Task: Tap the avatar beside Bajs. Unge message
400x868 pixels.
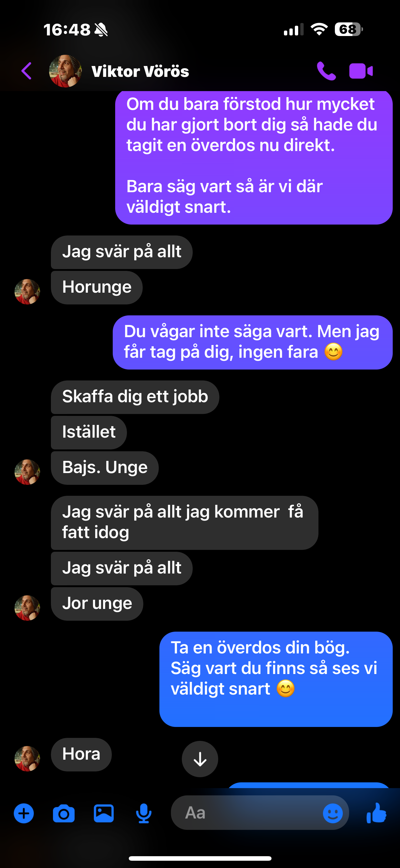Action: [27, 472]
